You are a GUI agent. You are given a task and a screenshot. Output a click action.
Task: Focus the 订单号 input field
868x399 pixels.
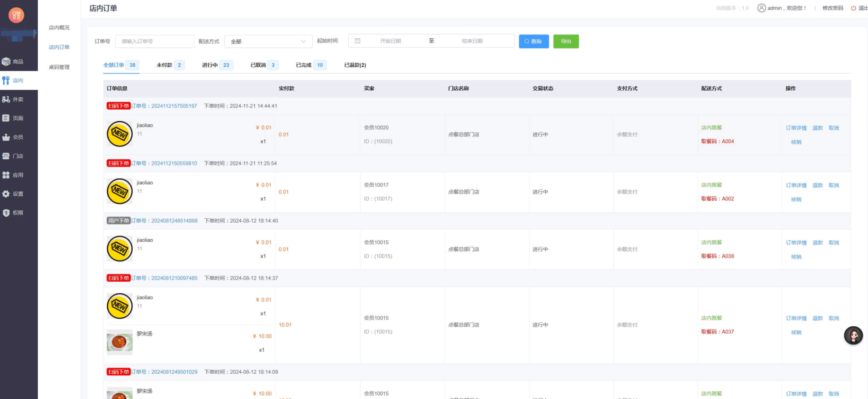155,41
